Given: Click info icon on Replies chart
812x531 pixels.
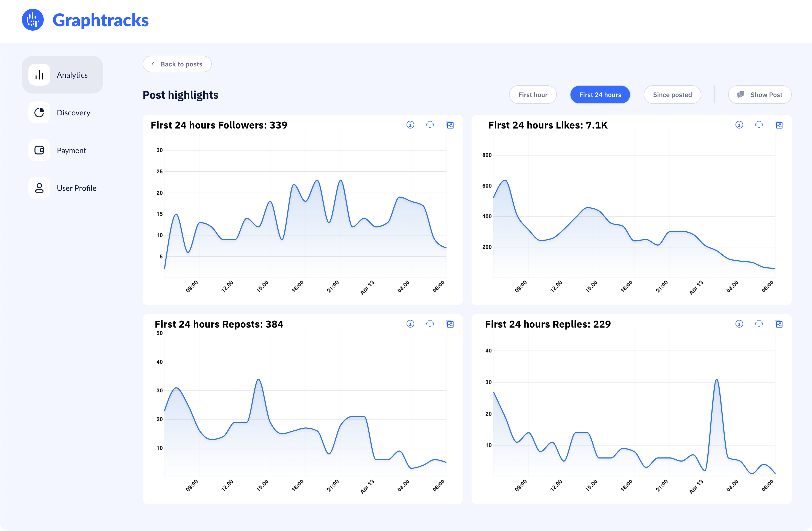Looking at the screenshot, I should (x=739, y=324).
